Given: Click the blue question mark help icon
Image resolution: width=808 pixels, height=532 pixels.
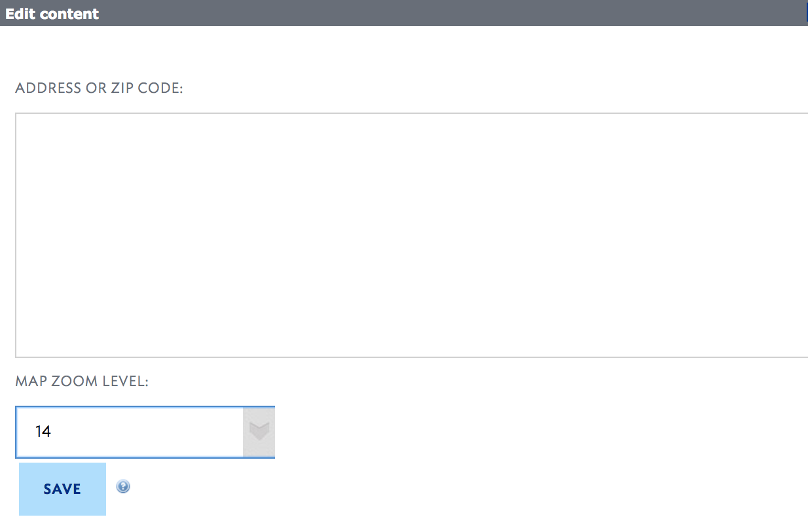Looking at the screenshot, I should pyautogui.click(x=123, y=486).
